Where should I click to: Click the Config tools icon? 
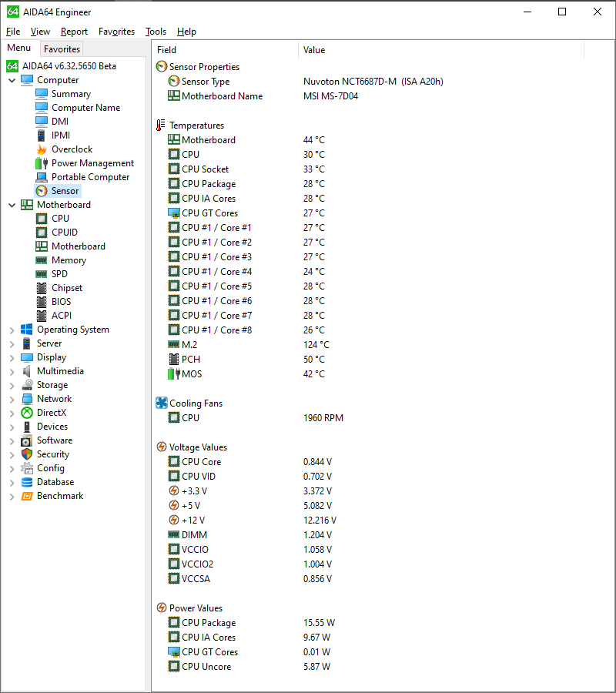coord(27,468)
